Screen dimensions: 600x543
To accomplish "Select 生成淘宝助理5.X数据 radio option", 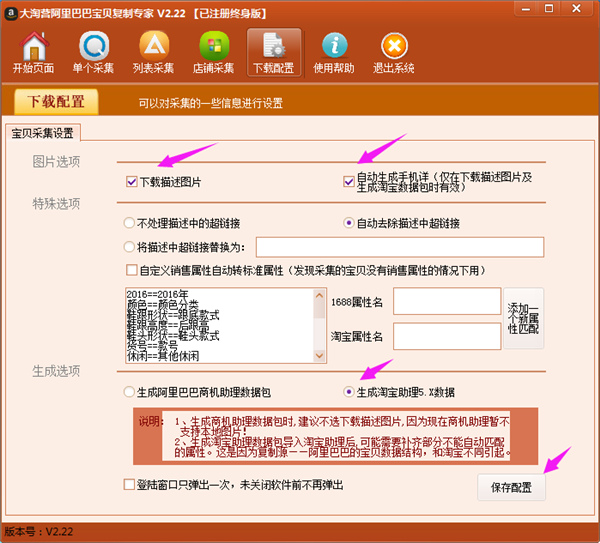I will [x=349, y=392].
